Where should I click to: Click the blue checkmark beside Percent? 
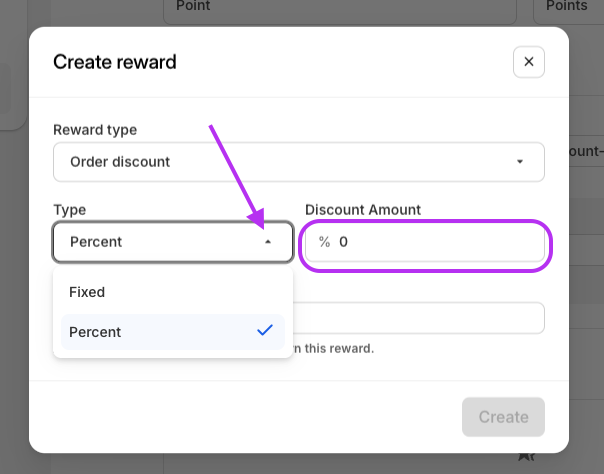point(265,331)
